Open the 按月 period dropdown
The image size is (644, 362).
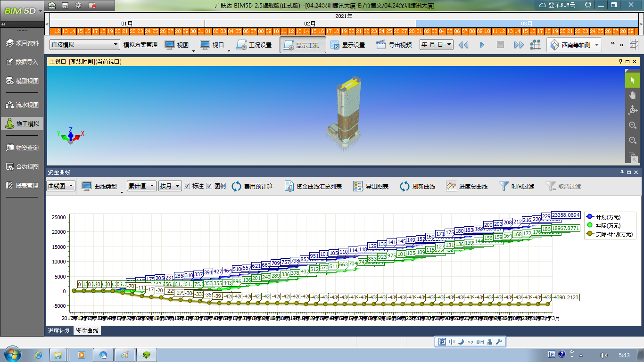click(170, 186)
